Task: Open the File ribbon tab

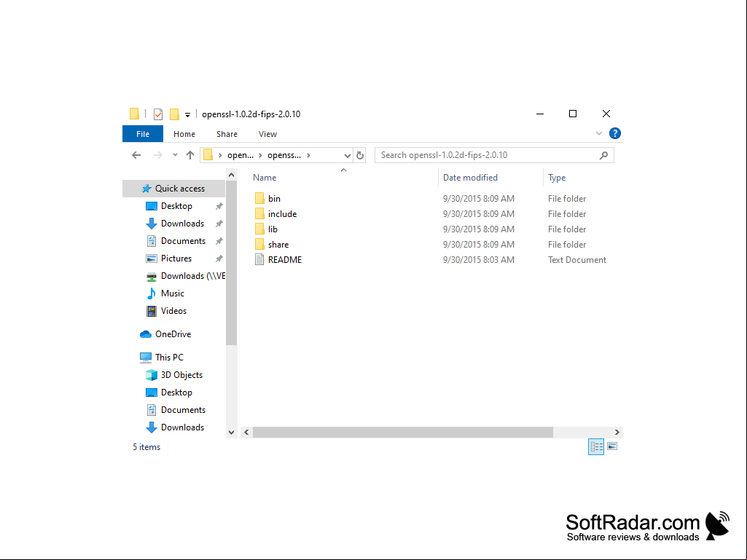Action: [142, 134]
